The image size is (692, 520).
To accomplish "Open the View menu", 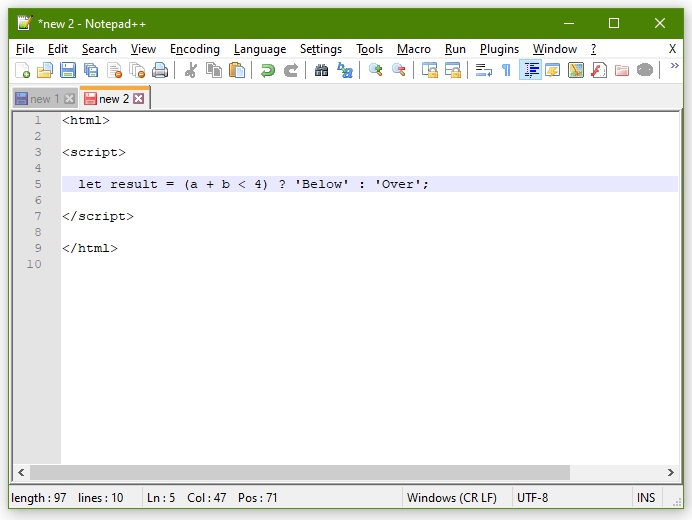I will point(143,49).
